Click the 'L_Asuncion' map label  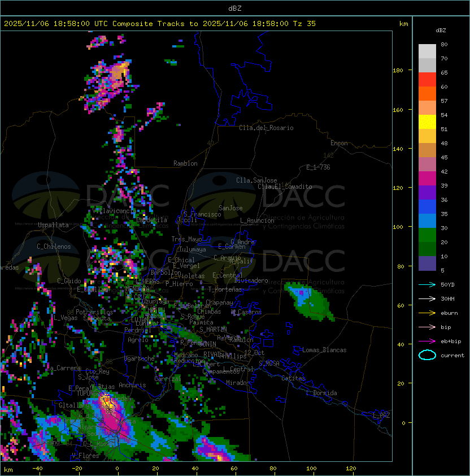coord(257,220)
